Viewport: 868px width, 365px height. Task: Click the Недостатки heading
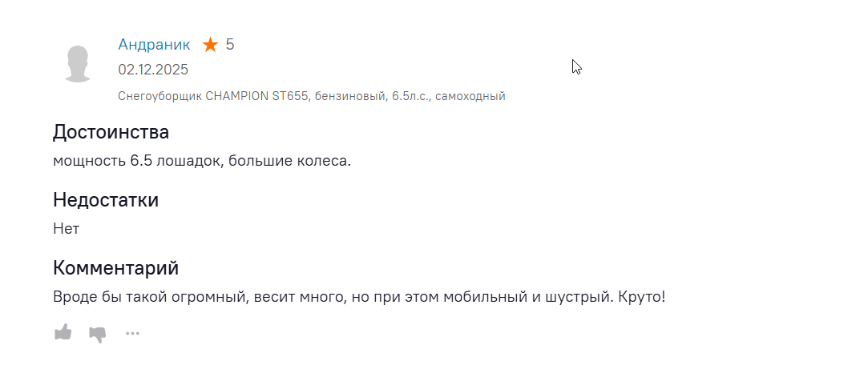106,200
